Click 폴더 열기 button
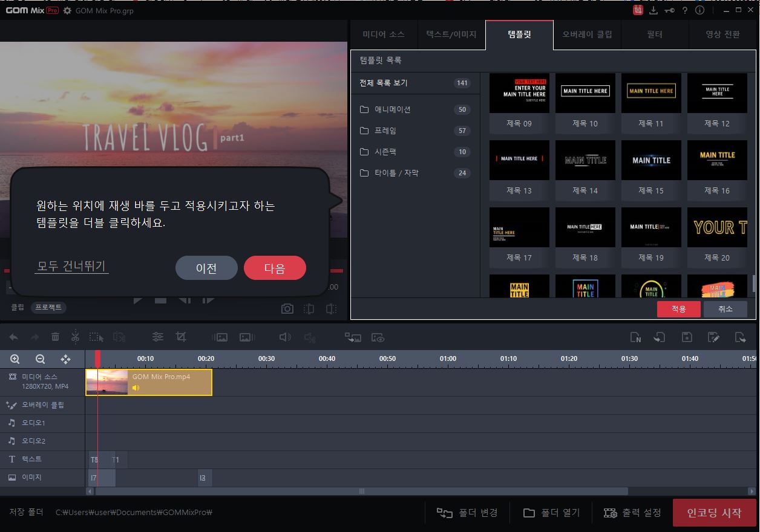 552,513
